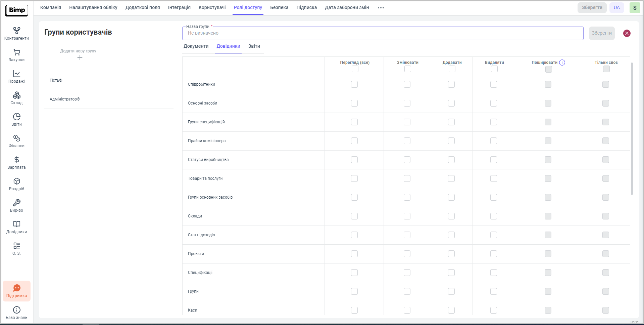Switch to the Документи tab

pyautogui.click(x=196, y=46)
